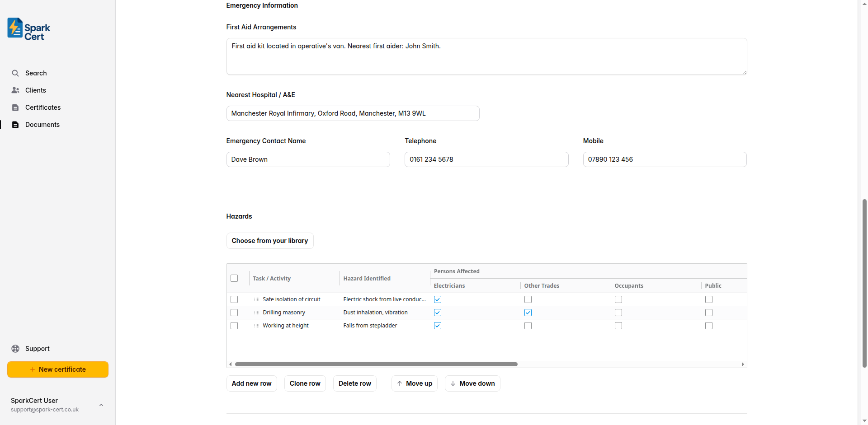Screen dimensions: 868x425
Task: Click the Documents page icon
Action: pyautogui.click(x=15, y=124)
